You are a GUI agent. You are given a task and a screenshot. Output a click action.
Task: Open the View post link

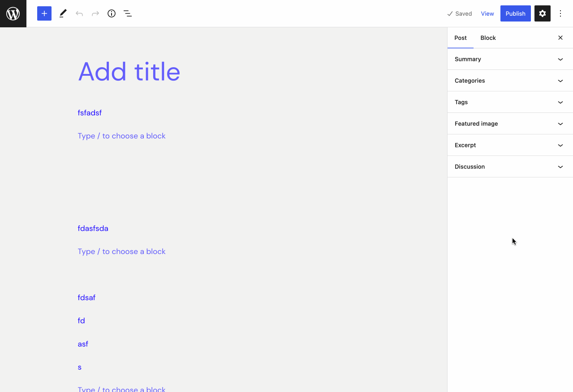click(487, 13)
